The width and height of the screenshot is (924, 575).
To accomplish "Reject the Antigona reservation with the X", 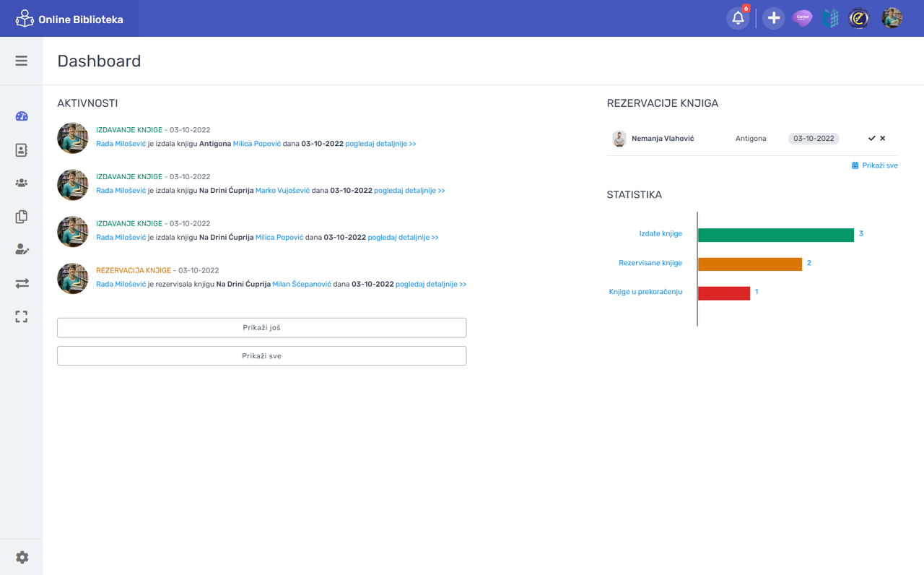I will tap(882, 138).
